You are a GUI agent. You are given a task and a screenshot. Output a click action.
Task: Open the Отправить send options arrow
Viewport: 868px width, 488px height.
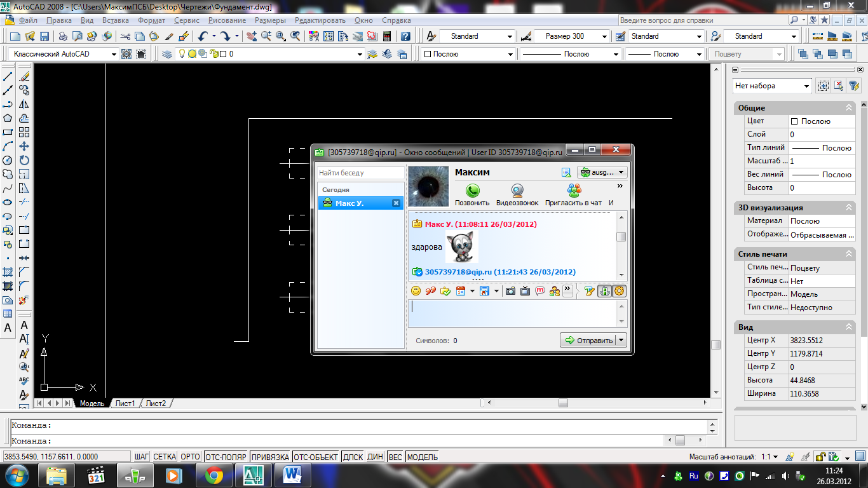[621, 340]
